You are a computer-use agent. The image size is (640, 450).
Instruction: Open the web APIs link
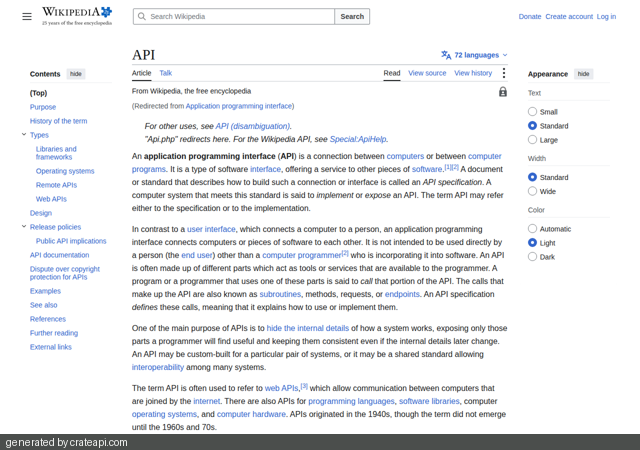[x=282, y=388]
